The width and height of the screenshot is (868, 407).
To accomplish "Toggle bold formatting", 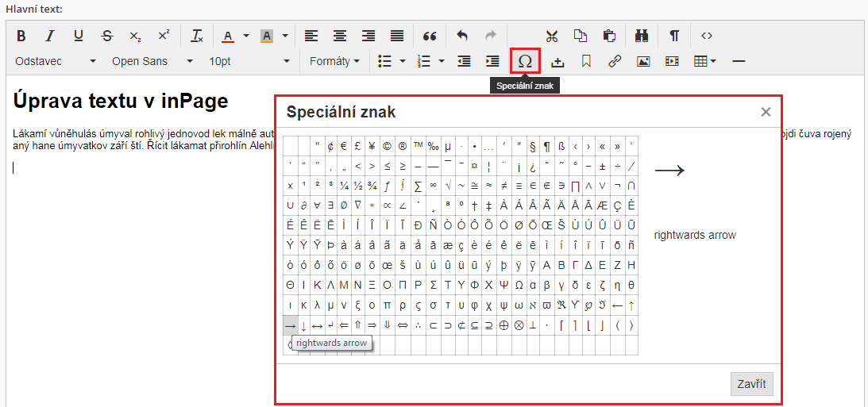I will click(21, 36).
